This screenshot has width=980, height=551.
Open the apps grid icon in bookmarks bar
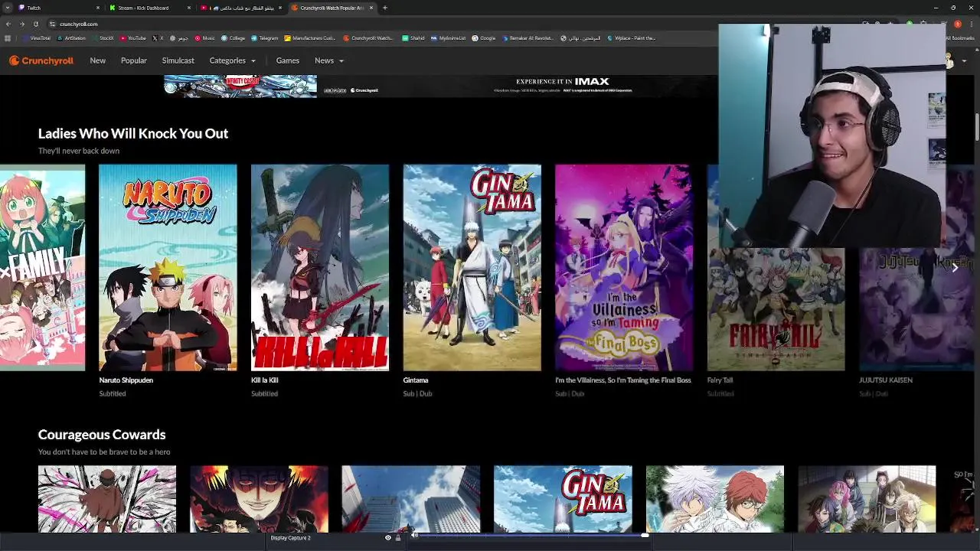coord(8,37)
